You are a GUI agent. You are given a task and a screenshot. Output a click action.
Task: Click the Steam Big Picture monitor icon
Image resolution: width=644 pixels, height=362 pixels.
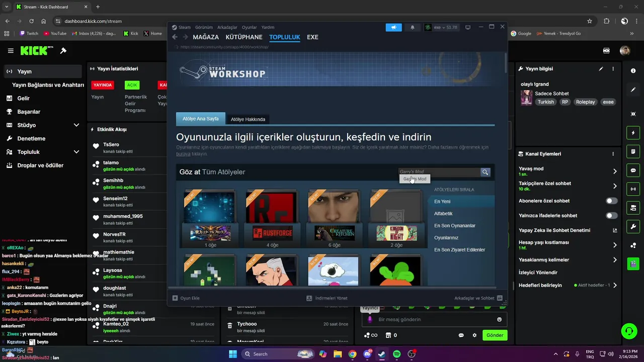pos(468,27)
